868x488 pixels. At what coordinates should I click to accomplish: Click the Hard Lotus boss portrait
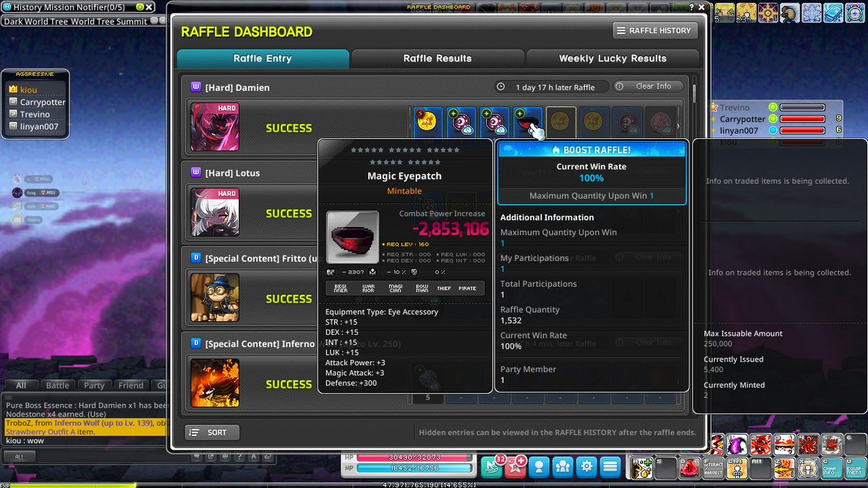coord(215,212)
